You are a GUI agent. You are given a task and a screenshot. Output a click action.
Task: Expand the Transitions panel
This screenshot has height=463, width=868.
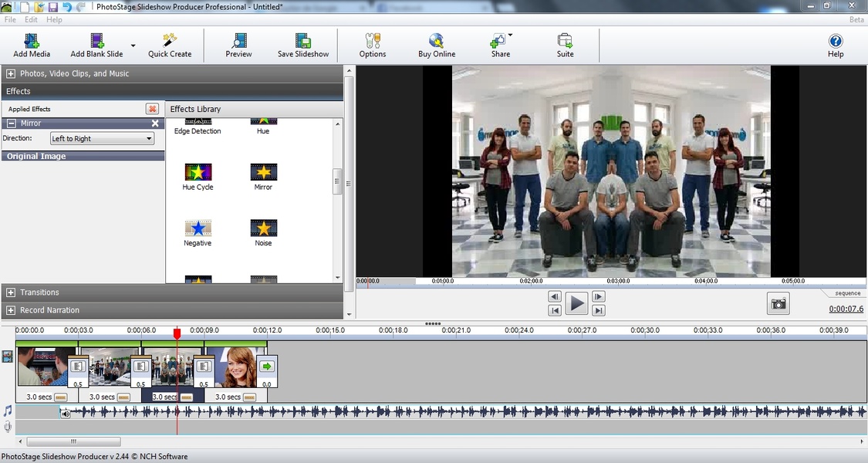pos(11,292)
